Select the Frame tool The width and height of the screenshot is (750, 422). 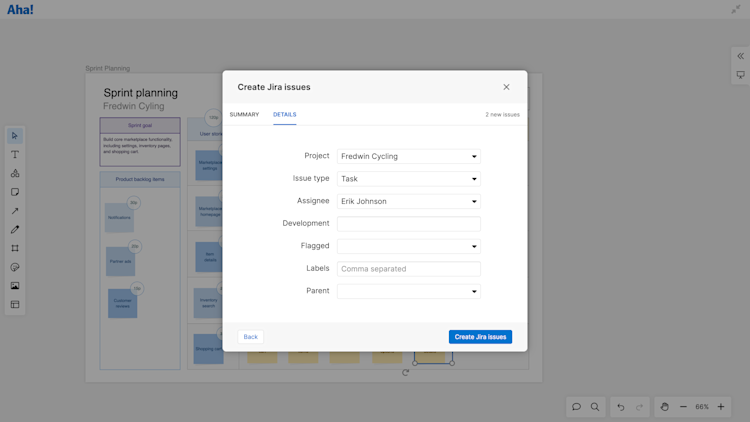(x=15, y=248)
